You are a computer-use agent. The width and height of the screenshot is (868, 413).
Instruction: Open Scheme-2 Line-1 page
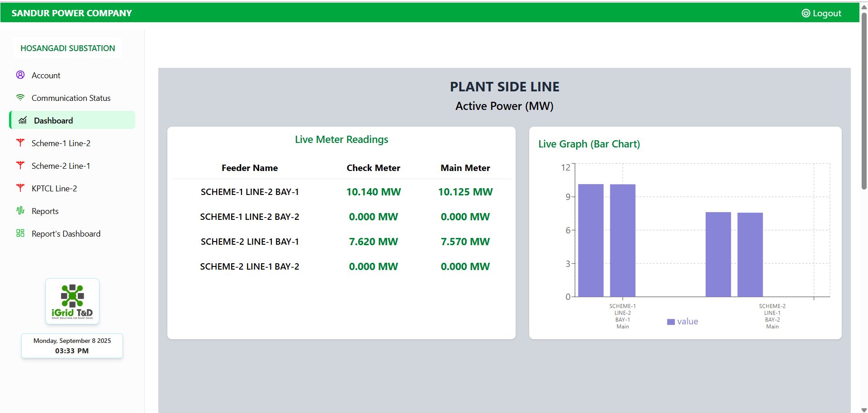[x=72, y=166]
